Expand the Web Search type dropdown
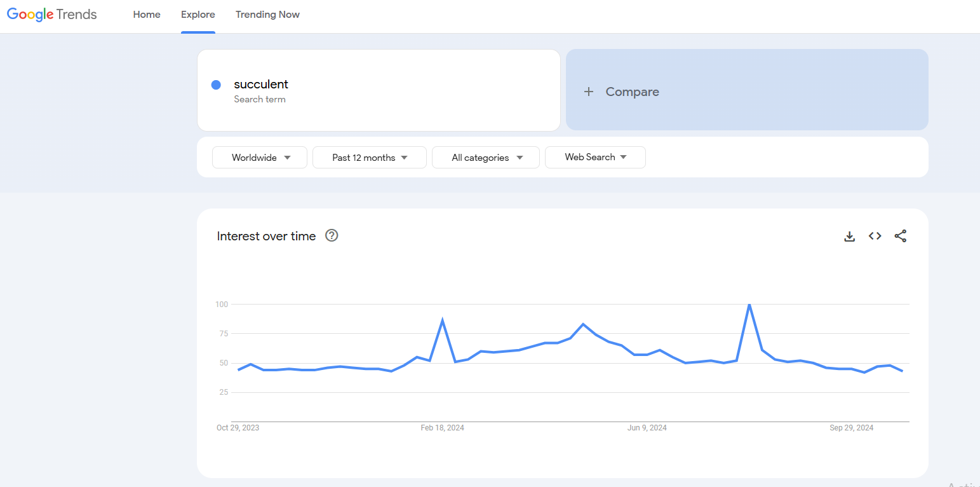Screen dimensions: 980x487 (x=595, y=157)
